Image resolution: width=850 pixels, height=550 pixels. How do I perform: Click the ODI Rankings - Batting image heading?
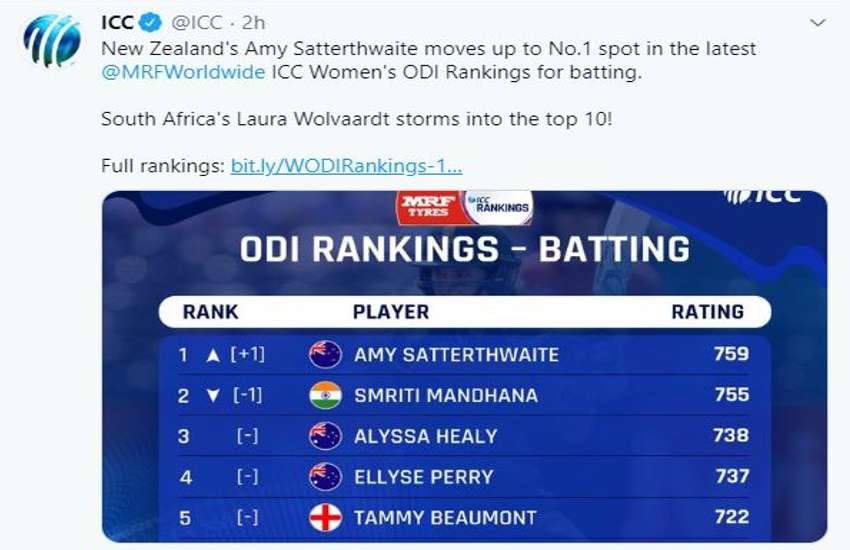[465, 249]
